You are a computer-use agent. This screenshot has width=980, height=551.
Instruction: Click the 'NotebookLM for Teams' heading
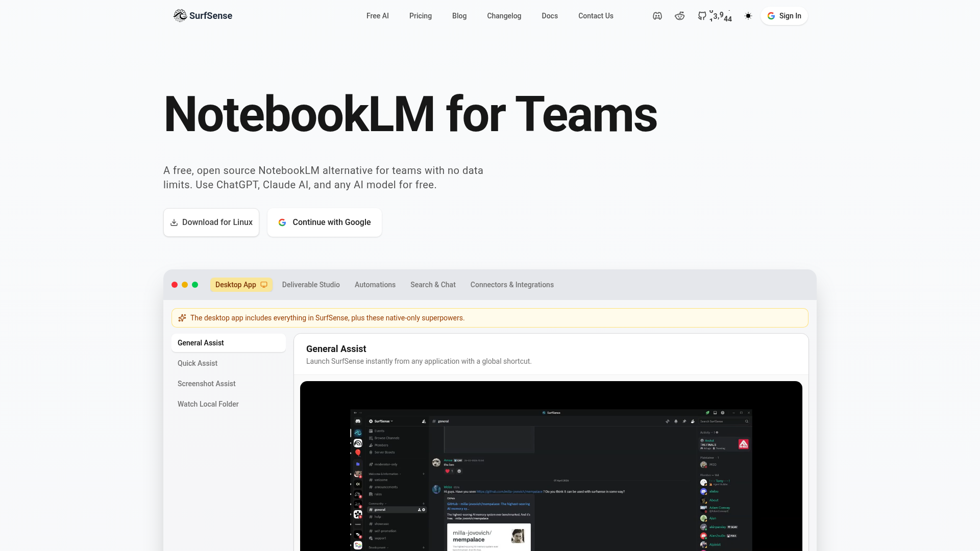410,114
